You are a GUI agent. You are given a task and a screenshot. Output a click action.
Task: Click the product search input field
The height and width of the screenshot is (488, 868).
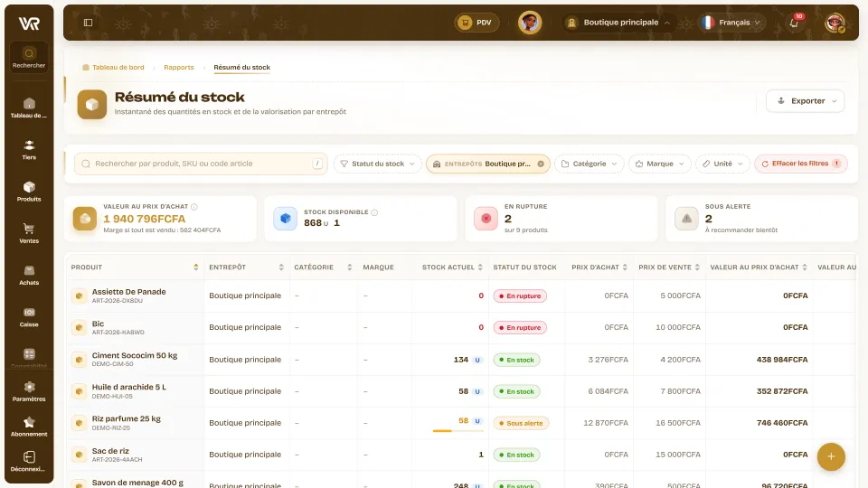(201, 164)
